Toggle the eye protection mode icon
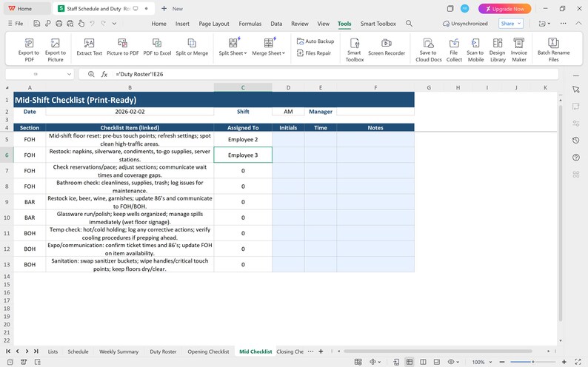 451,362
